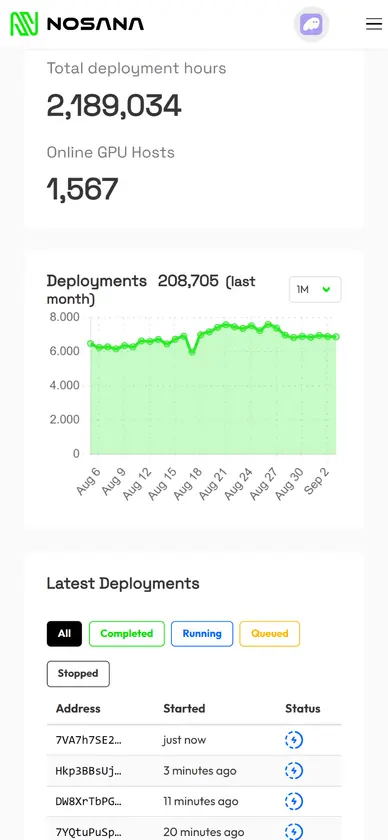Open the purple ghost wallet avatar
This screenshot has height=840, width=388.
pyautogui.click(x=311, y=24)
